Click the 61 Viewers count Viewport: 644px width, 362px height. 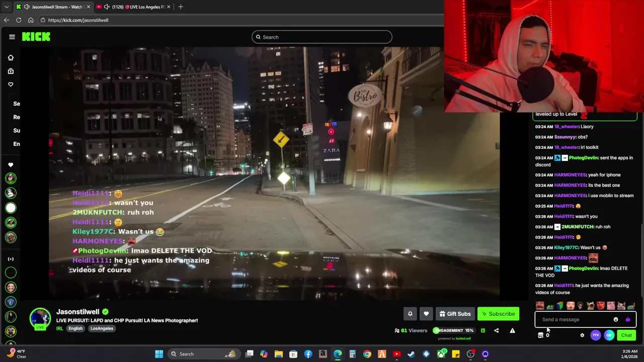411,330
